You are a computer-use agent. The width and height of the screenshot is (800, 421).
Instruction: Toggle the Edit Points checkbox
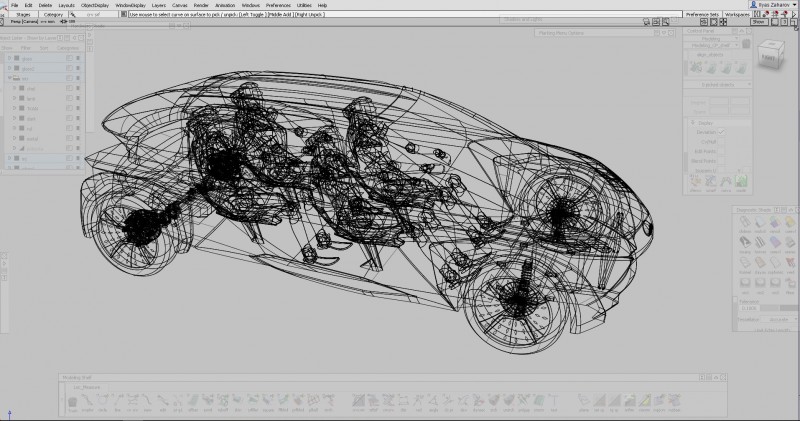point(721,152)
